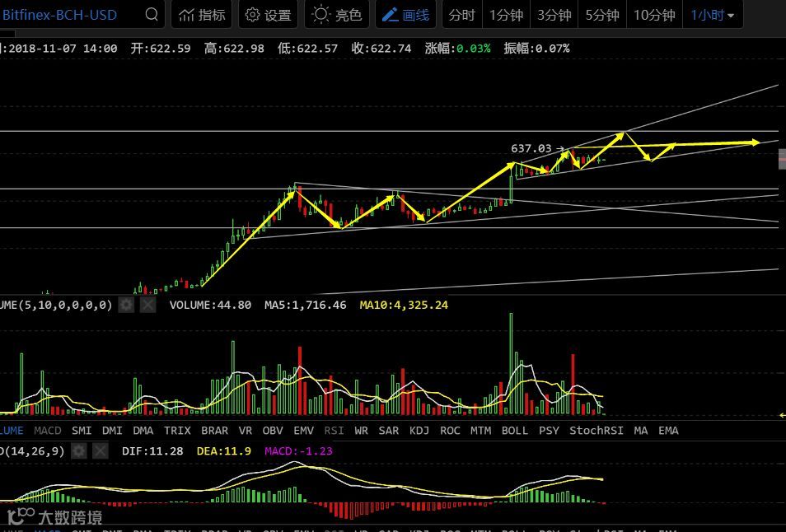Select MACD in upper indicator row

(48, 431)
